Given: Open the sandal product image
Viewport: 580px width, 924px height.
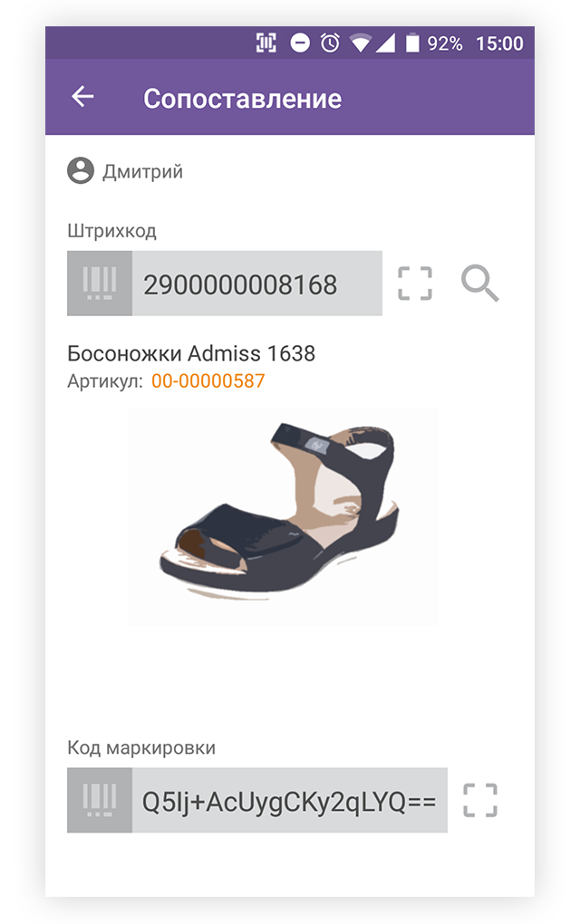Looking at the screenshot, I should coord(283,516).
